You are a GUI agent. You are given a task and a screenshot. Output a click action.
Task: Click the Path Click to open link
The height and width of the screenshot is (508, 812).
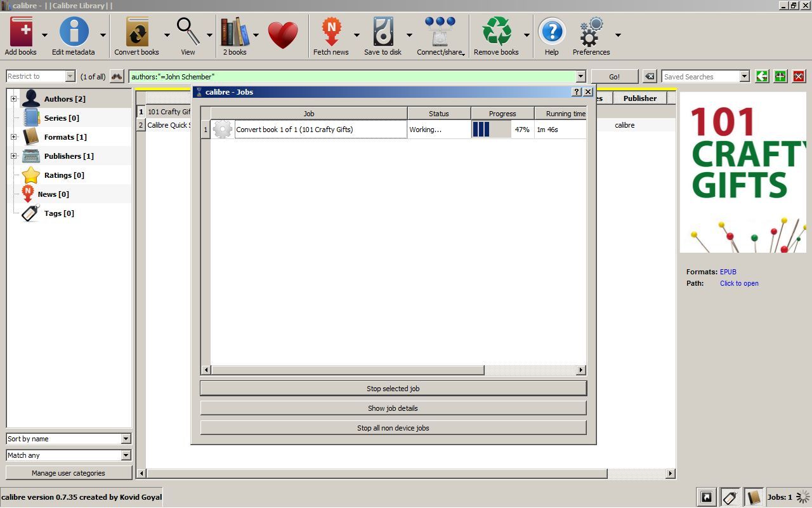[739, 283]
